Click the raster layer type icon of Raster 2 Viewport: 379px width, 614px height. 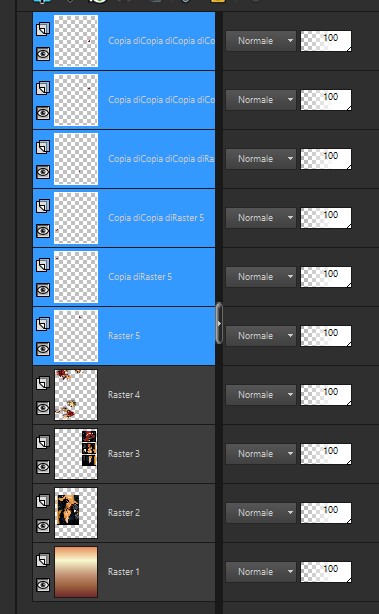pyautogui.click(x=43, y=501)
